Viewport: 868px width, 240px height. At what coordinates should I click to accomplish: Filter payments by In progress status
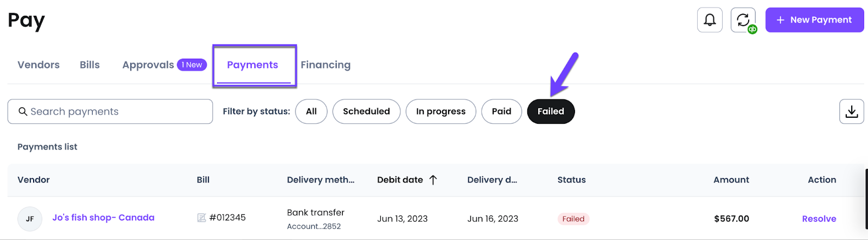441,111
